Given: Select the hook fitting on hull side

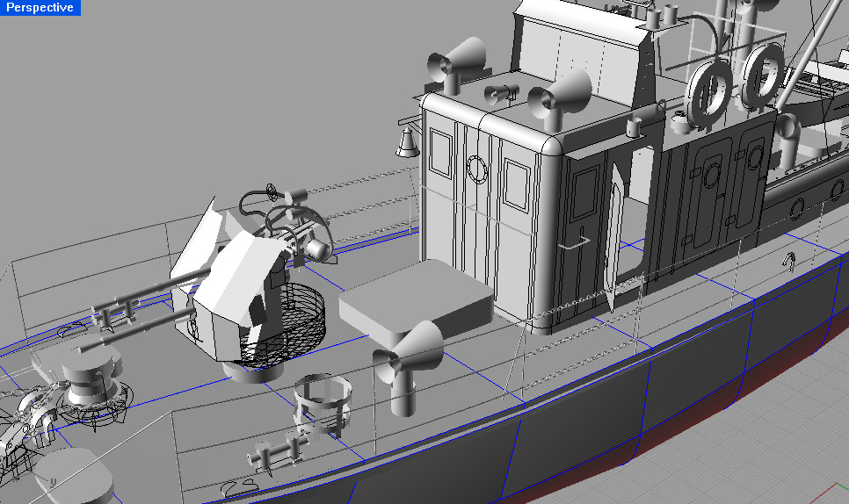Looking at the screenshot, I should coord(787,261).
